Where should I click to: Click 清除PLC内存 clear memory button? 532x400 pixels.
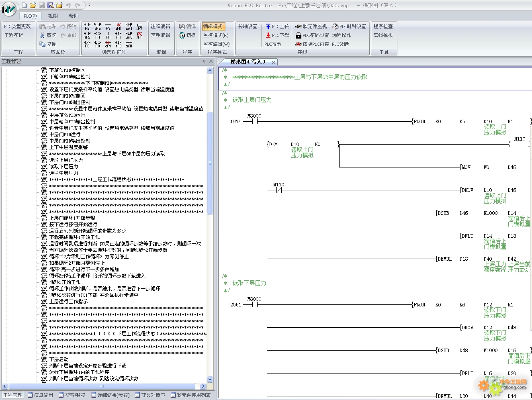click(312, 44)
